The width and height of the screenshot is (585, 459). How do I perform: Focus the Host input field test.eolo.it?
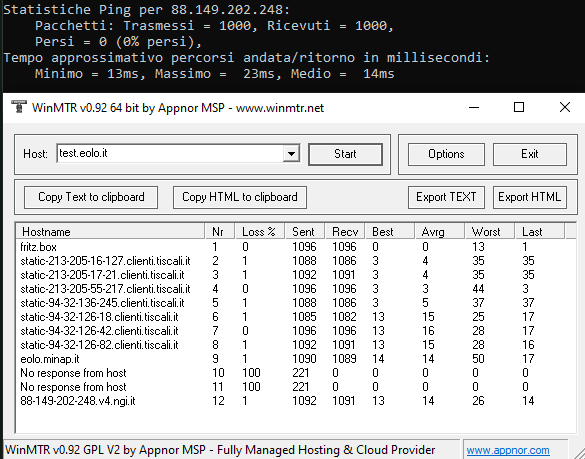click(x=170, y=153)
